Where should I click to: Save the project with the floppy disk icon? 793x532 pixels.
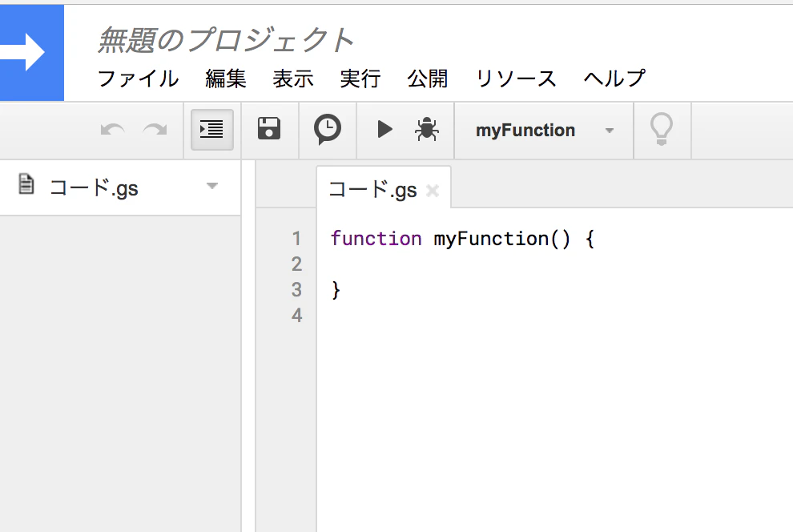(x=269, y=128)
